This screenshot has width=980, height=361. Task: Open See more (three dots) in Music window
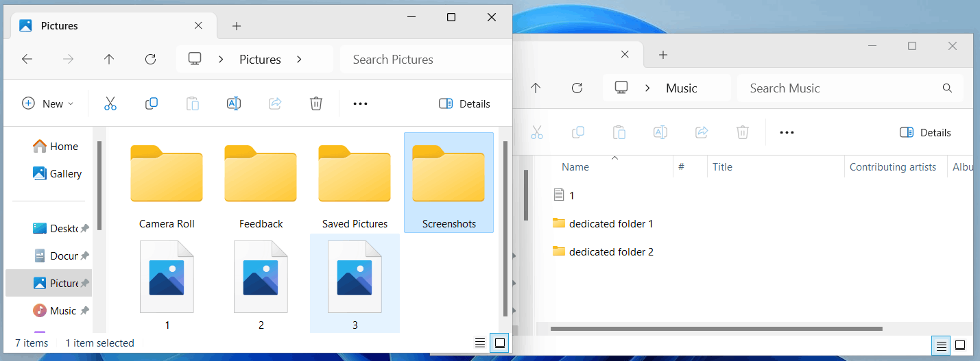(x=787, y=132)
